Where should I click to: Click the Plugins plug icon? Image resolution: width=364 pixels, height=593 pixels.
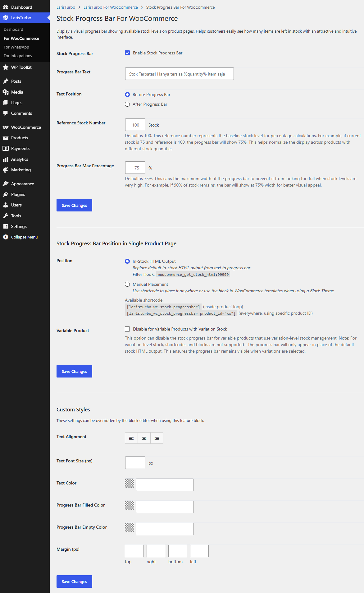click(x=6, y=194)
